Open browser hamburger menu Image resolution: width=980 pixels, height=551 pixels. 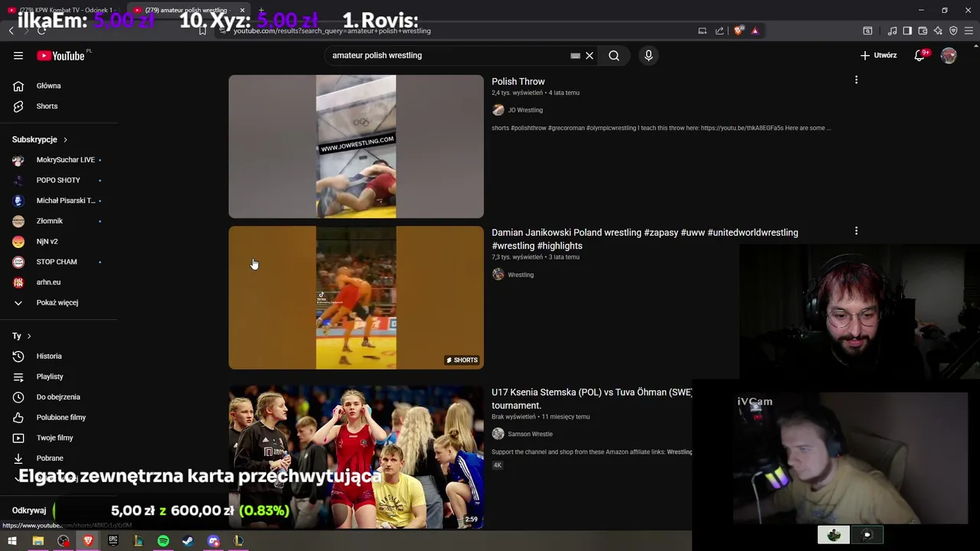[x=969, y=31]
